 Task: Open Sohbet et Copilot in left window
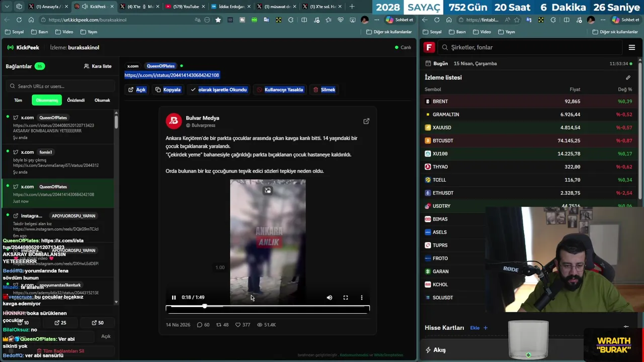[x=399, y=20]
